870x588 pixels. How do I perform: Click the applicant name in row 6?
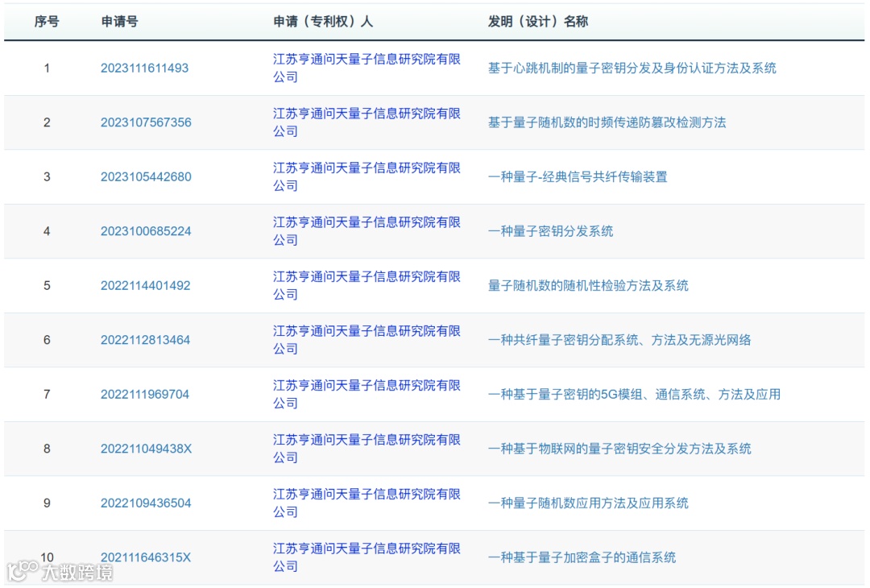pyautogui.click(x=367, y=340)
